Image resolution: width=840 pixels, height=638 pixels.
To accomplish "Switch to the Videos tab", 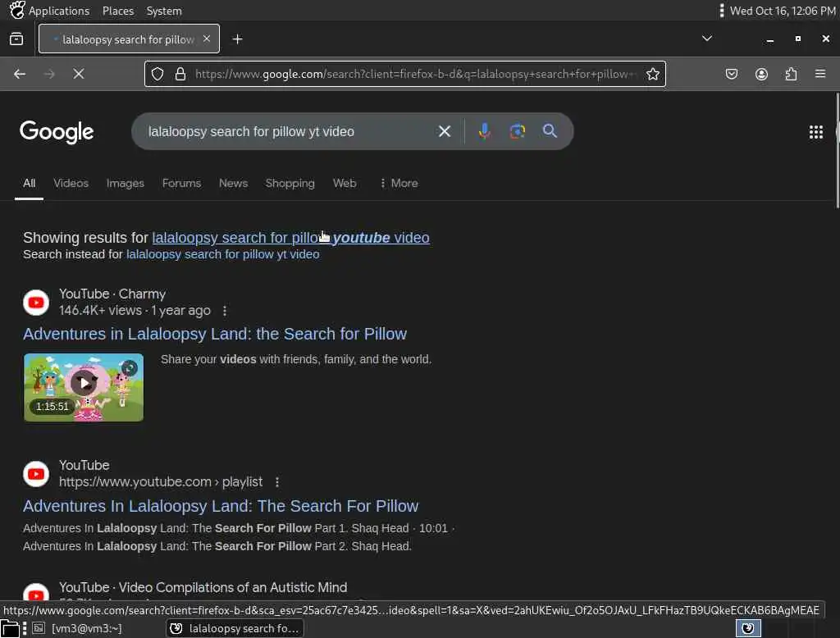I will tap(71, 183).
